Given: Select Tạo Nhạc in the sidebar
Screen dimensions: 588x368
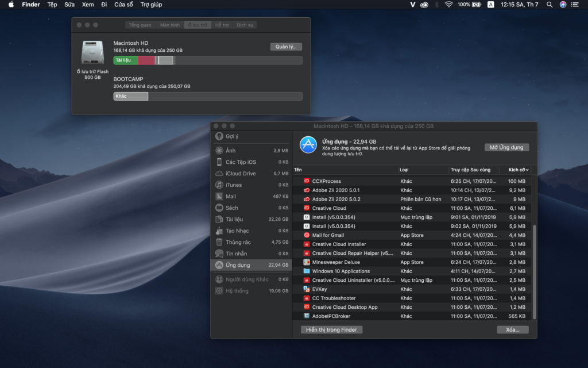Looking at the screenshot, I should click(x=252, y=231).
